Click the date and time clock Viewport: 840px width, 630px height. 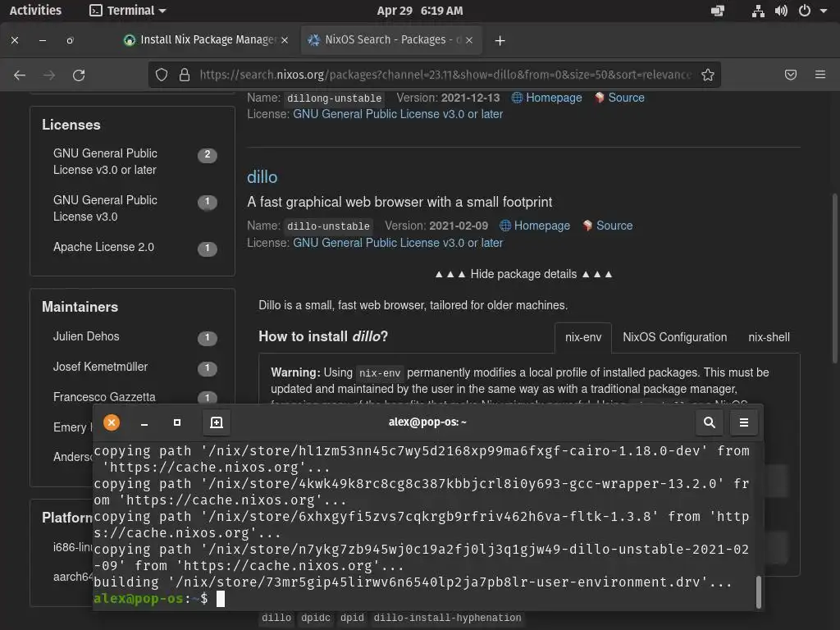[419, 11]
